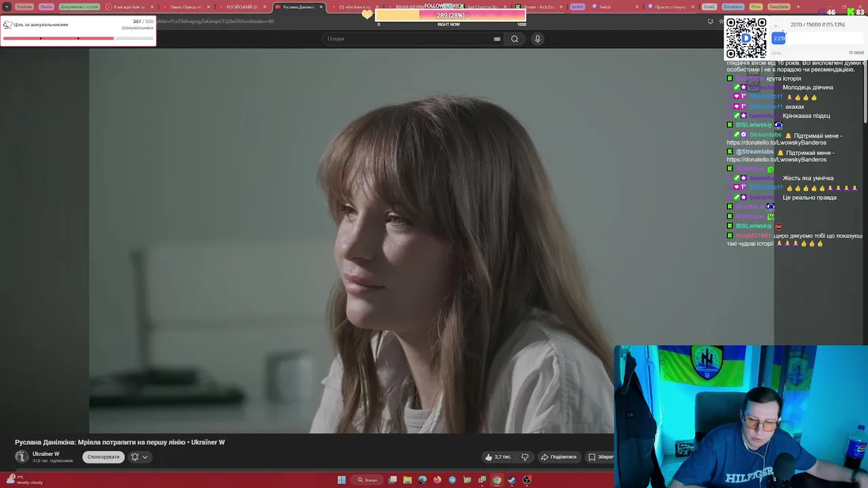Viewport: 868px width, 488px height.
Task: Click the video title text
Action: (120, 442)
